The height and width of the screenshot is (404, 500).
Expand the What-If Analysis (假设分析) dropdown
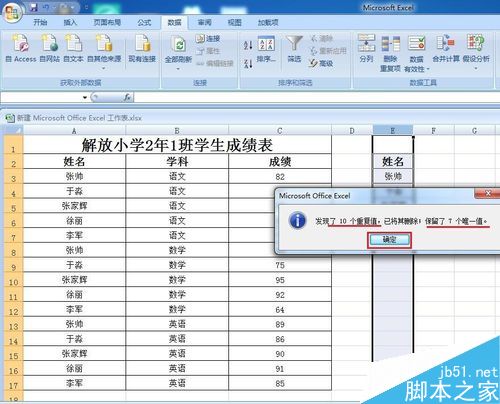[476, 68]
